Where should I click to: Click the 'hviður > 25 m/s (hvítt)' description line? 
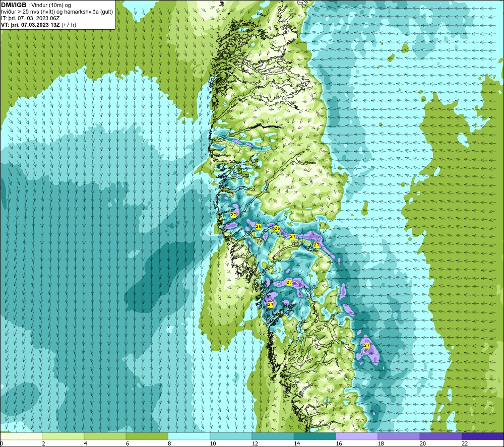pyautogui.click(x=57, y=12)
